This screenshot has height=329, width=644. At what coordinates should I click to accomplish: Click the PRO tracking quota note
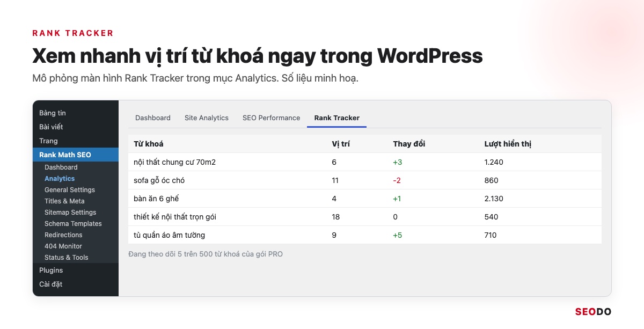[x=206, y=254]
